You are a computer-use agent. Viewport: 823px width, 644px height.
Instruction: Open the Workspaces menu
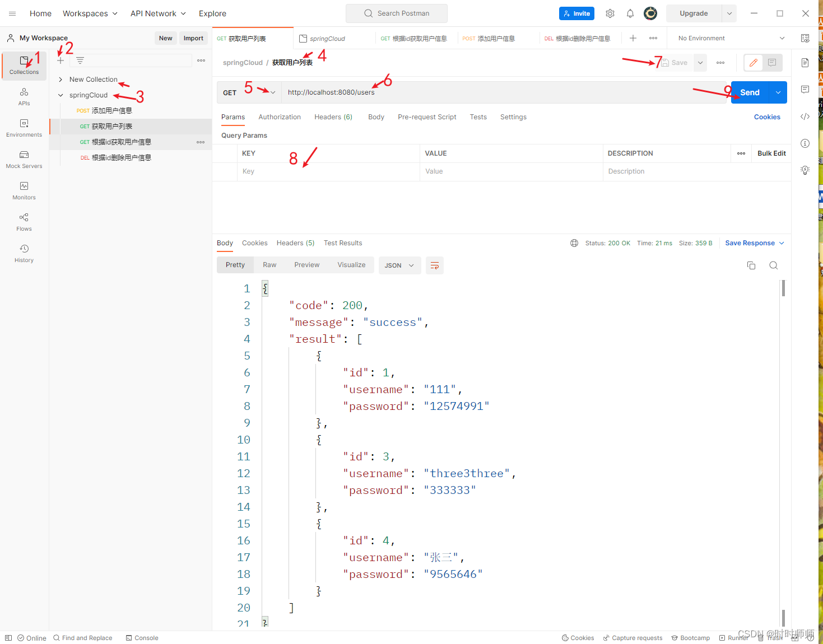(90, 13)
